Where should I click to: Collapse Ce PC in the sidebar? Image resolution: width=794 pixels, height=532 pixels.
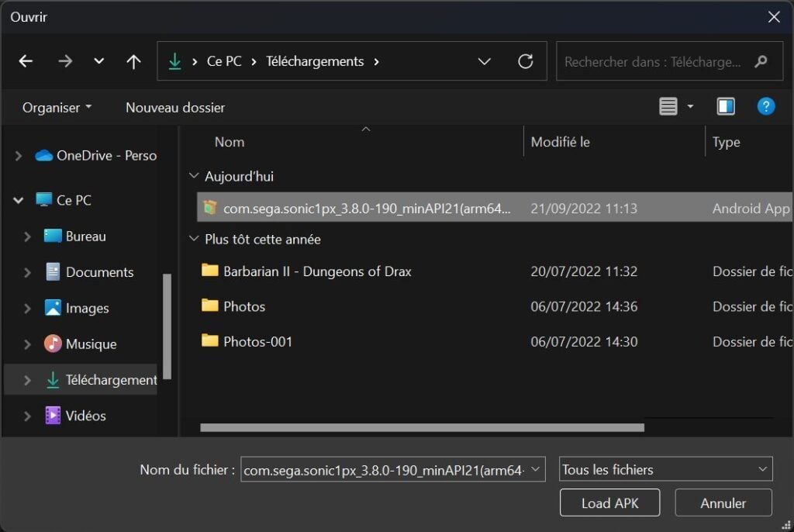point(19,200)
